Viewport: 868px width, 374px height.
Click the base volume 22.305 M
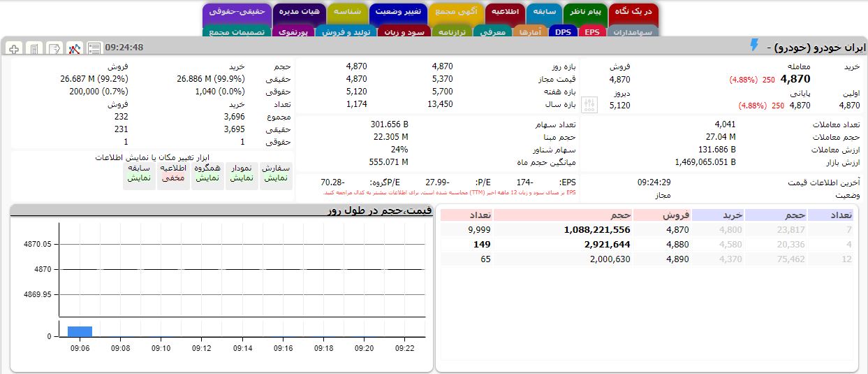point(391,136)
